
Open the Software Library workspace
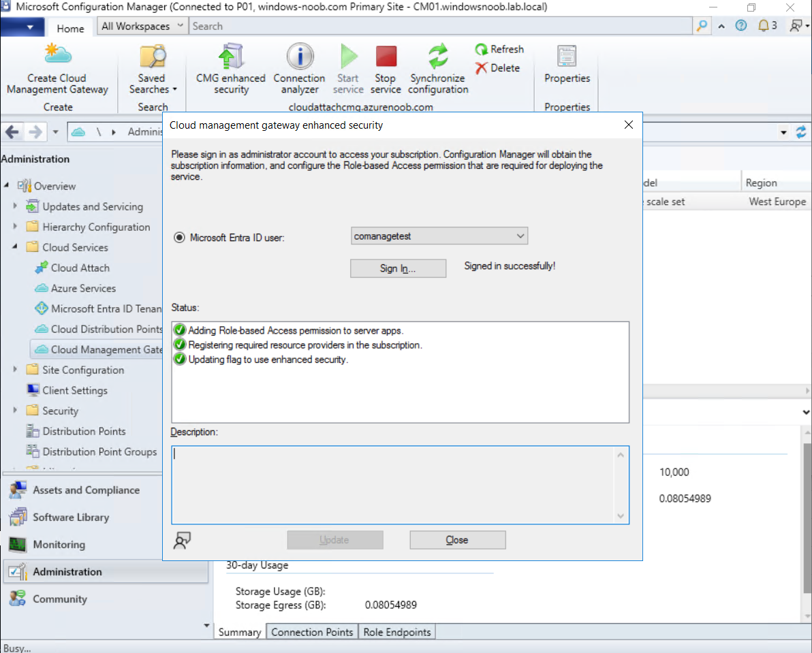pyautogui.click(x=106, y=517)
